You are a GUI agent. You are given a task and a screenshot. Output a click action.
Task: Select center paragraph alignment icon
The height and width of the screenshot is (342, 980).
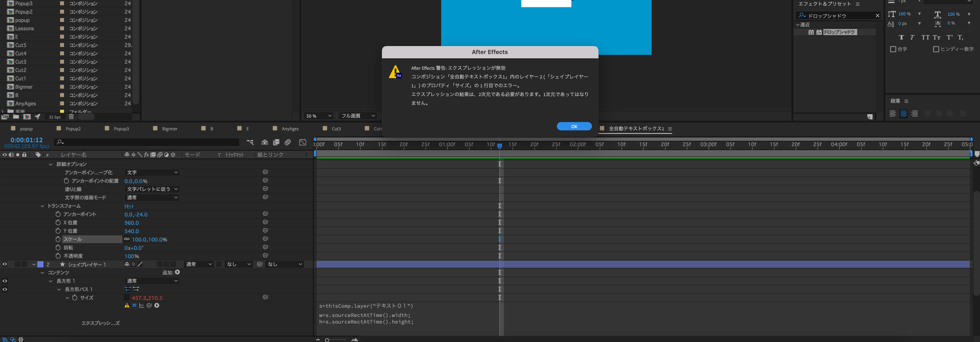(903, 113)
